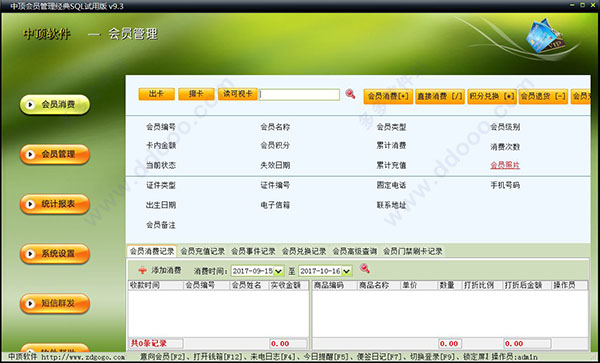
Task: Click the 积分兑换[*] button
Action: [x=492, y=97]
